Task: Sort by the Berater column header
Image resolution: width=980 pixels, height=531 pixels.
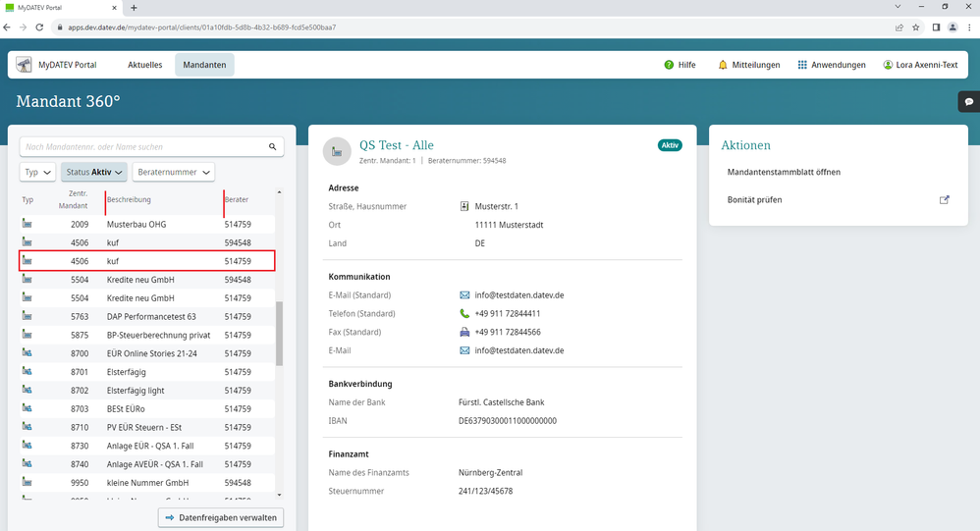Action: (237, 199)
